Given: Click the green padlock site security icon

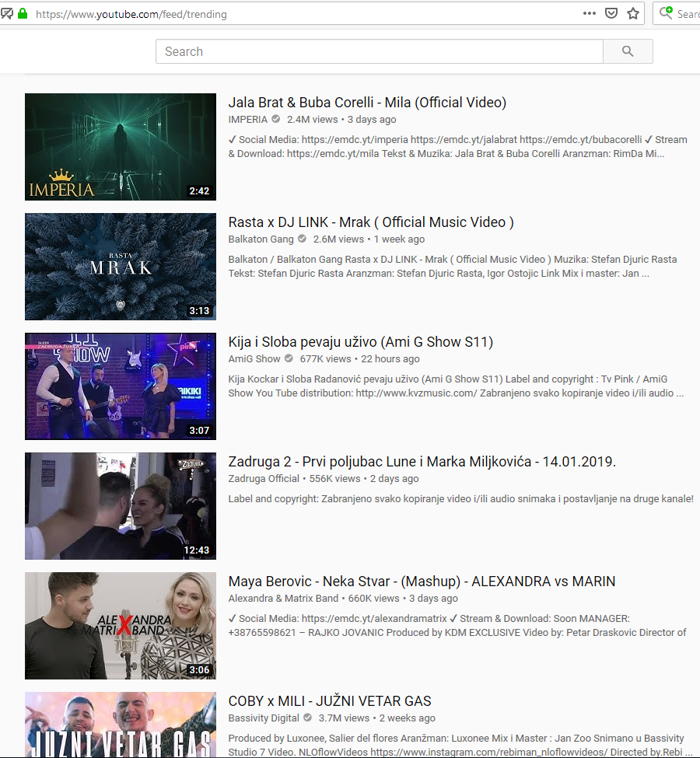Looking at the screenshot, I should (23, 13).
